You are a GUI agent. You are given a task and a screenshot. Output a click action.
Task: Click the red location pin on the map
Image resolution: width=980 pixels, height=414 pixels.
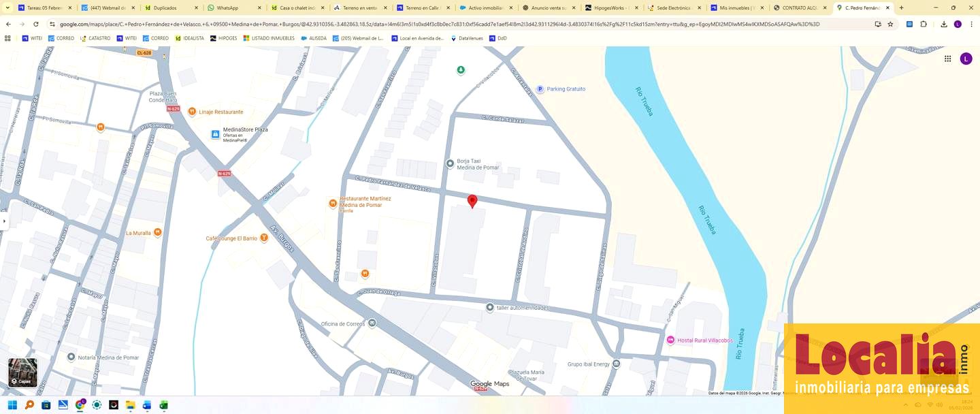[472, 201]
